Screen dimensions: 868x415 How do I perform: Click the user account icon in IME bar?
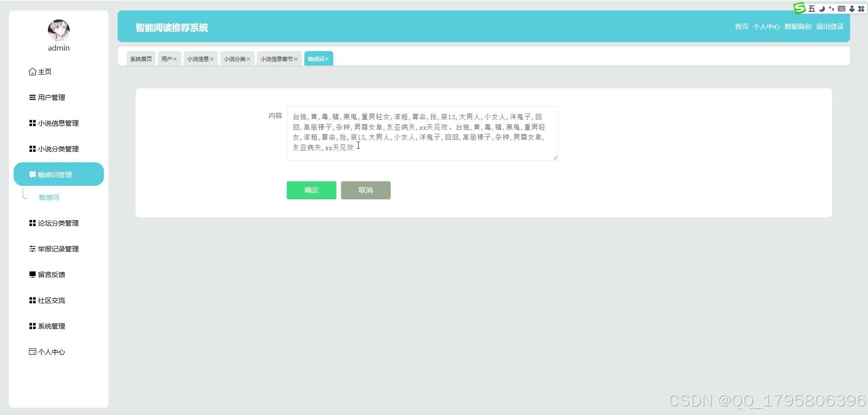click(x=852, y=9)
